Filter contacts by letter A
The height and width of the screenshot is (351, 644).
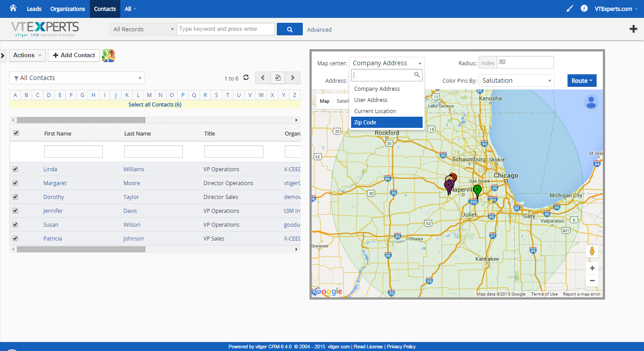point(15,95)
